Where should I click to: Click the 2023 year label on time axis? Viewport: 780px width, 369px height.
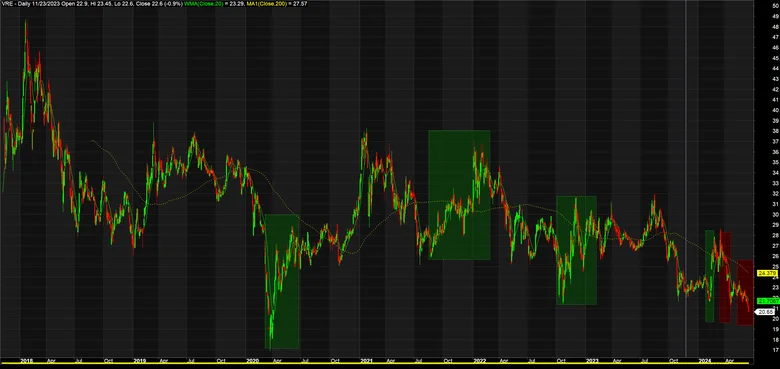pos(592,360)
